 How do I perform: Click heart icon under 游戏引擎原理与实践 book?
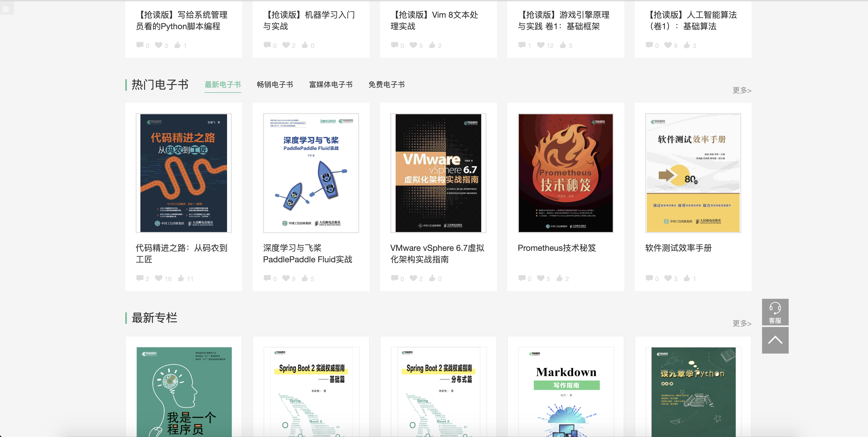click(540, 45)
